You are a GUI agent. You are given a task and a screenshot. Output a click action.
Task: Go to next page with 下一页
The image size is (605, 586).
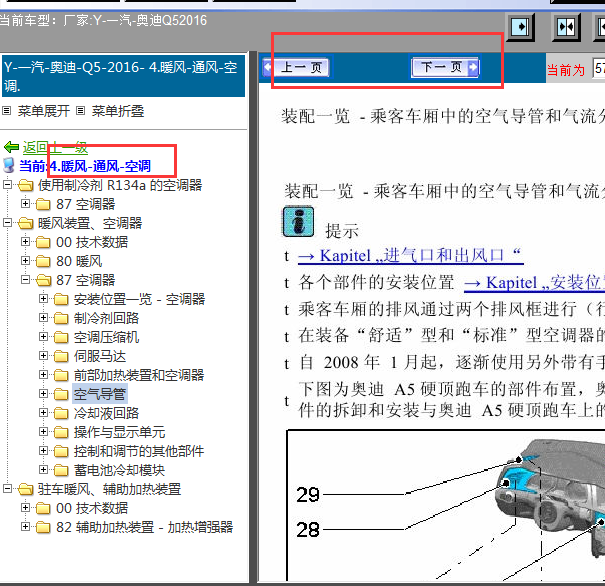pyautogui.click(x=445, y=68)
